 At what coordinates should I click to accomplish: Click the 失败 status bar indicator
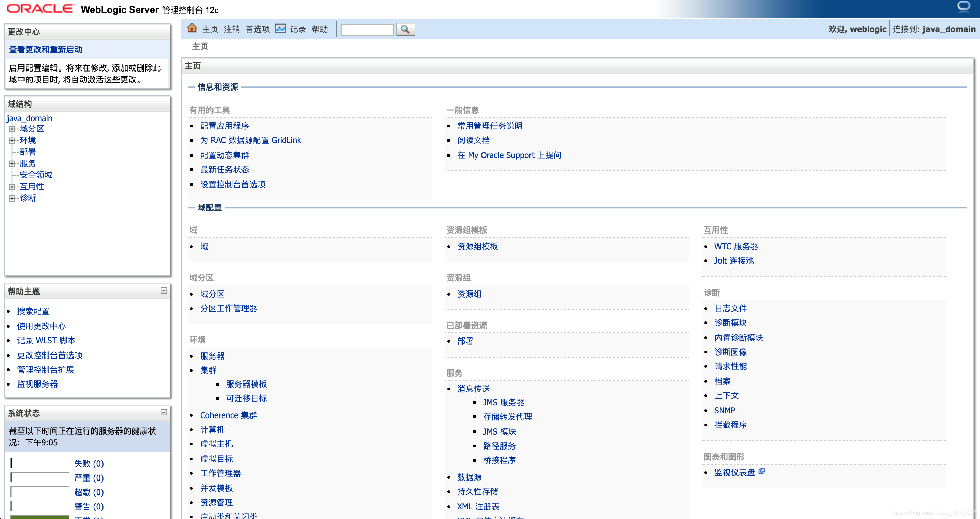(x=39, y=463)
